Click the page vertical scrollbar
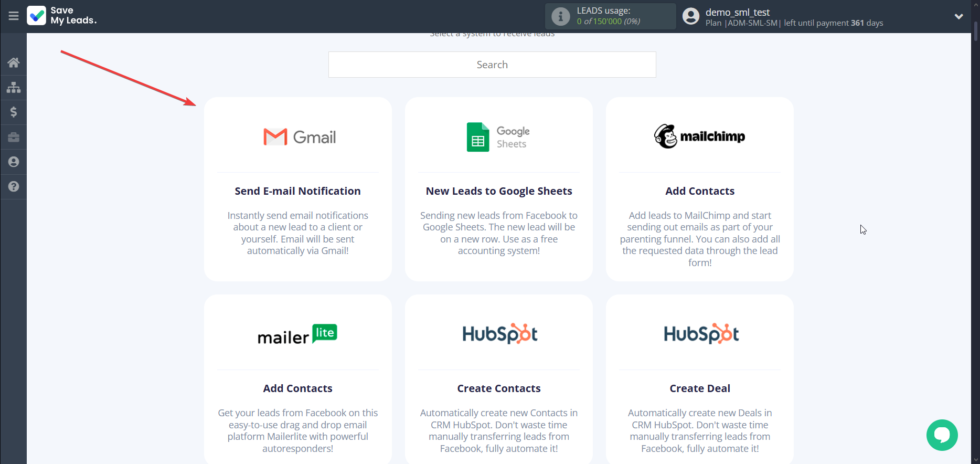This screenshot has height=464, width=980. point(975,210)
